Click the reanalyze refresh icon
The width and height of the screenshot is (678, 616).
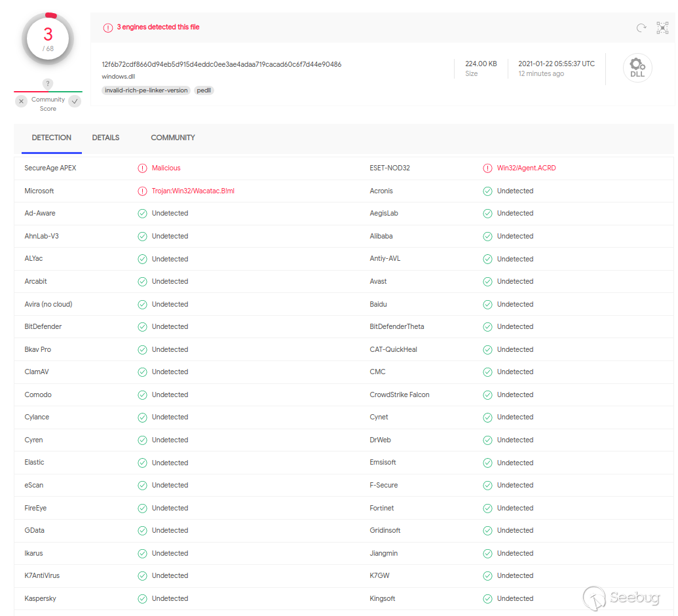[x=641, y=28]
